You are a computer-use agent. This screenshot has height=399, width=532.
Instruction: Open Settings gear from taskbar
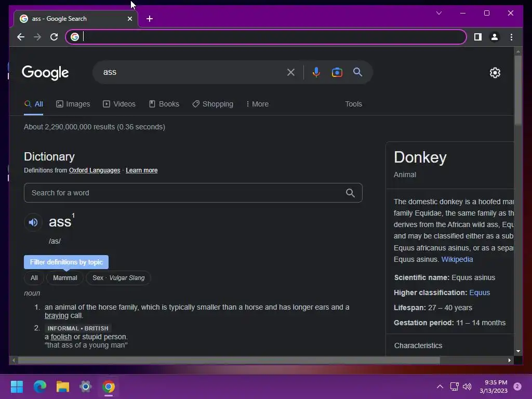point(86,387)
